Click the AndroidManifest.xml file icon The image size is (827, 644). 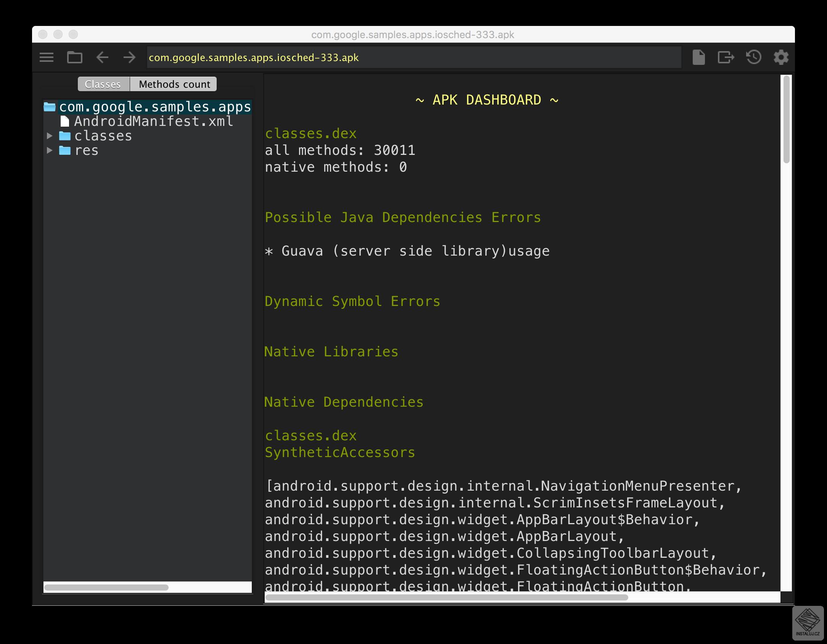tap(65, 121)
